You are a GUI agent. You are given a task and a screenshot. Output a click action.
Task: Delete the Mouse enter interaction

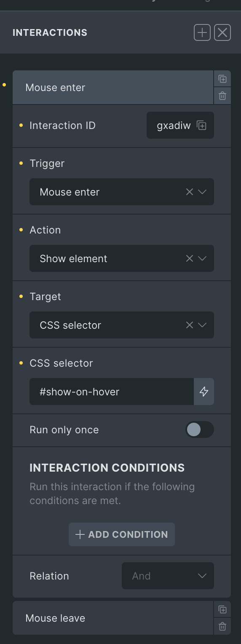(222, 96)
